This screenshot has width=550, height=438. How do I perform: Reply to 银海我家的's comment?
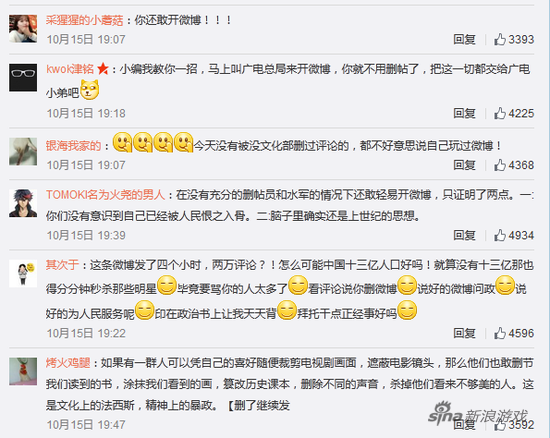click(464, 165)
